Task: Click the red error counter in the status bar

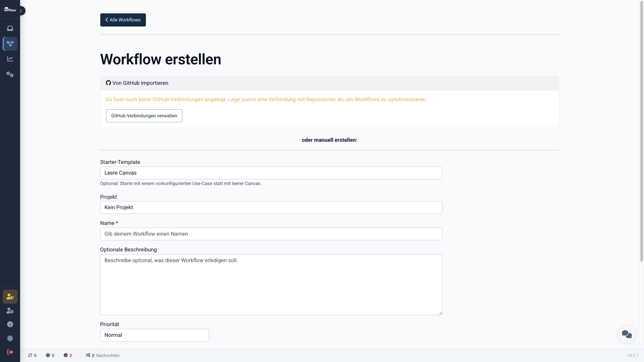Action: tap(68, 355)
